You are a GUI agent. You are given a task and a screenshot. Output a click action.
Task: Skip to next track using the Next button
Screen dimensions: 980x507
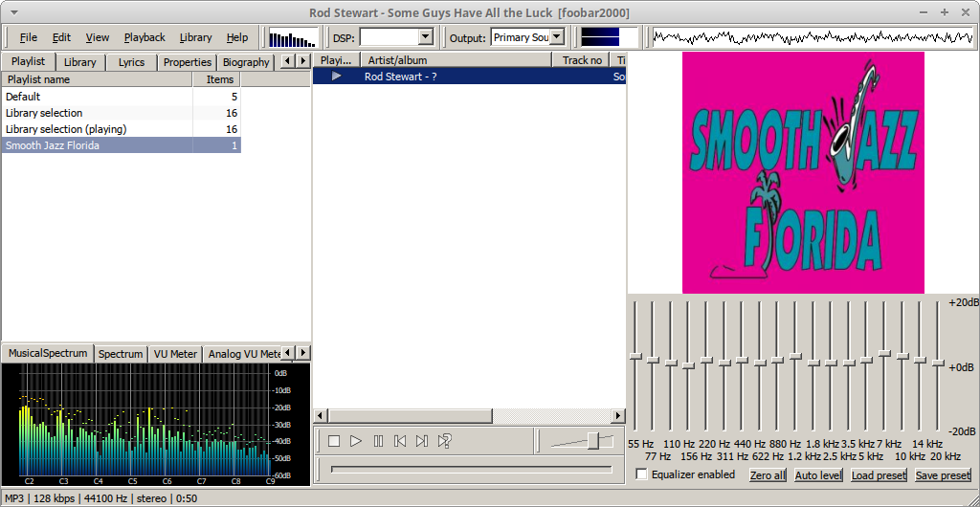pos(422,441)
